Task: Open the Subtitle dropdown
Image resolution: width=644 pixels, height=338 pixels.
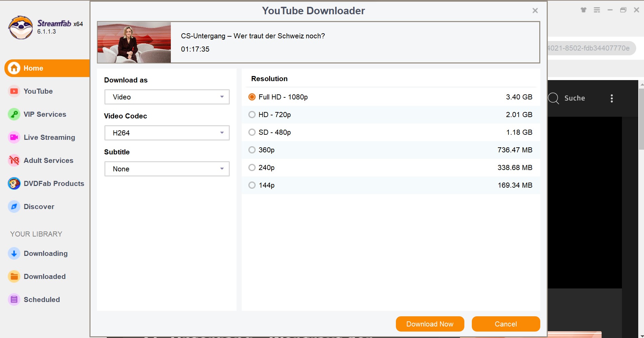Action: tap(167, 169)
